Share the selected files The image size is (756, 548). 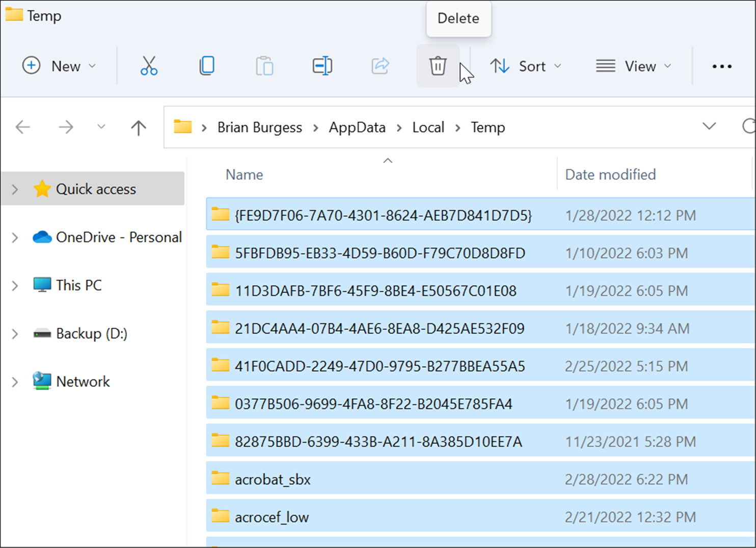[381, 66]
